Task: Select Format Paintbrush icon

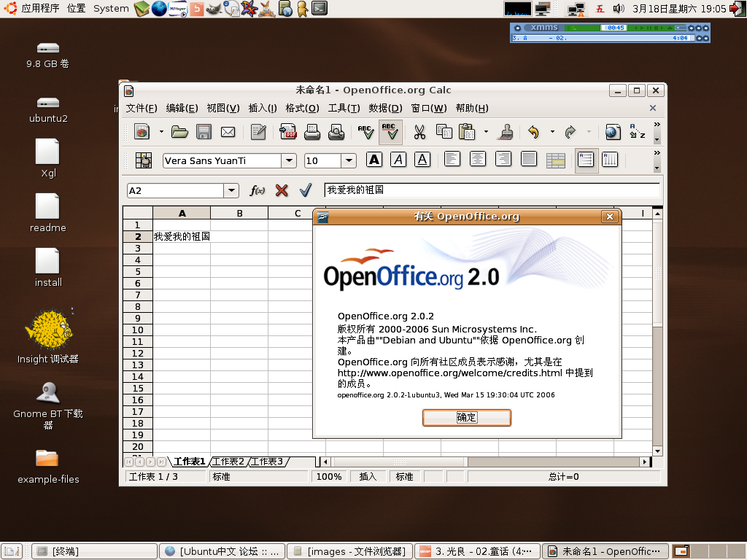Action: pyautogui.click(x=506, y=132)
